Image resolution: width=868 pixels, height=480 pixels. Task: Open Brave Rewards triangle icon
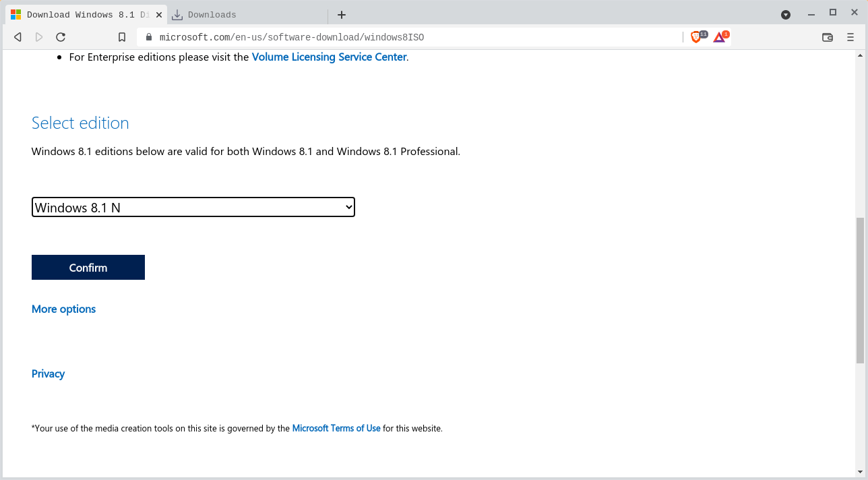(x=720, y=37)
